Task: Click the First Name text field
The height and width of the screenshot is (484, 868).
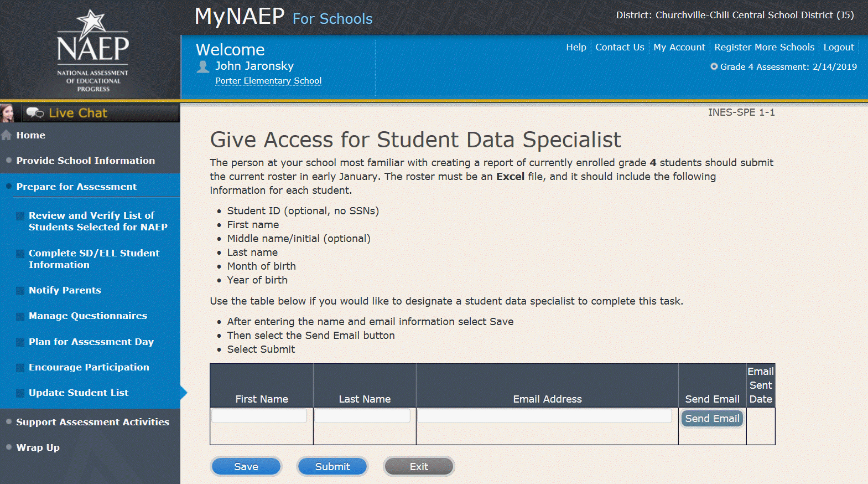Action: (x=259, y=416)
